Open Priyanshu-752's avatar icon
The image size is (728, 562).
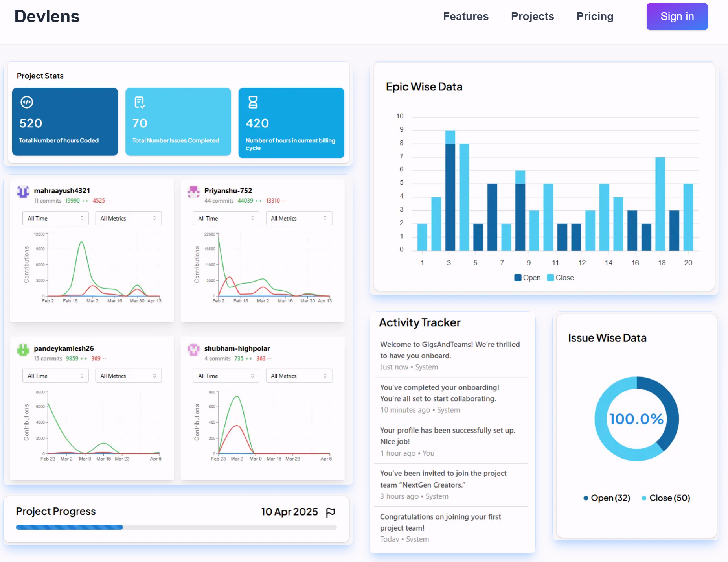[194, 192]
